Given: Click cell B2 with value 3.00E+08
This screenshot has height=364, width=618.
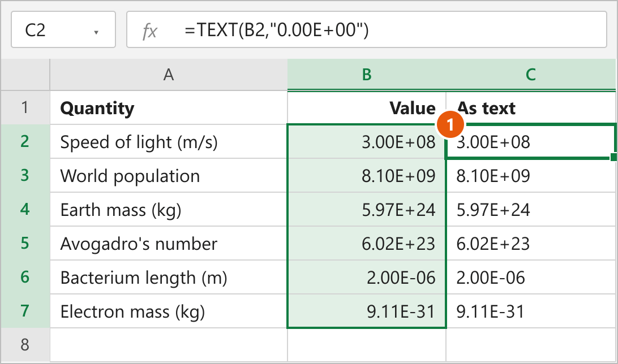Looking at the screenshot, I should click(x=367, y=142).
